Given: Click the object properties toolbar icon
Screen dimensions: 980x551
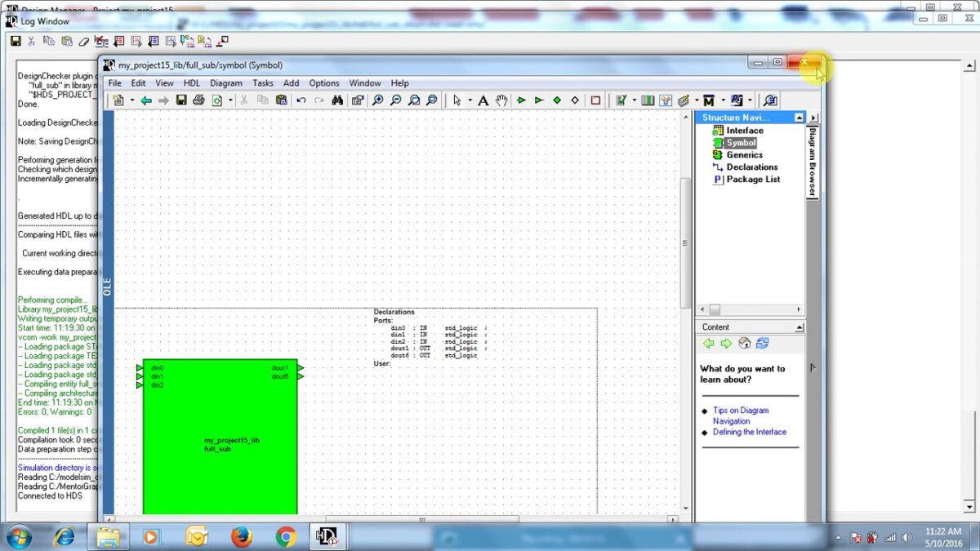Looking at the screenshot, I should [x=358, y=100].
